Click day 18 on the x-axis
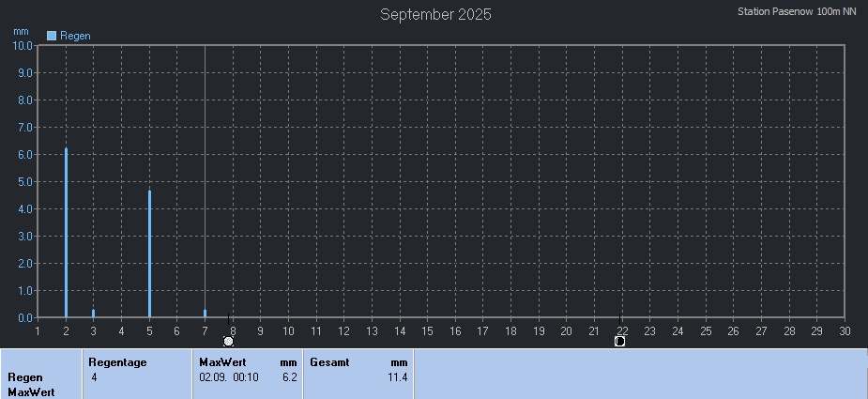The height and width of the screenshot is (399, 868). 510,331
